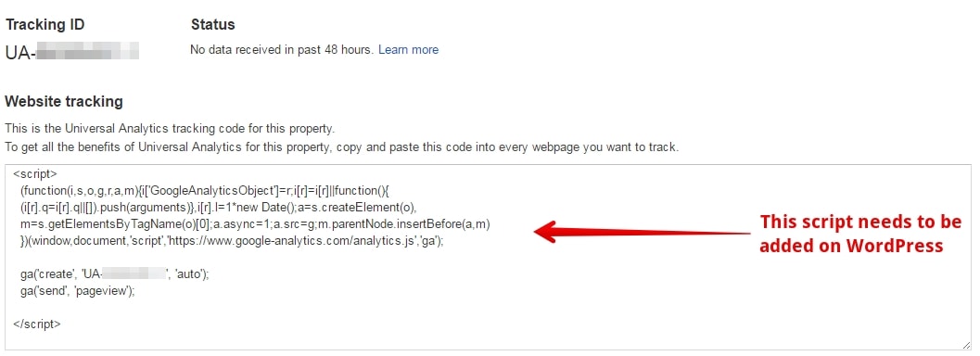Click the opening <script> tag line
This screenshot has height=356, width=980.
coord(35,174)
